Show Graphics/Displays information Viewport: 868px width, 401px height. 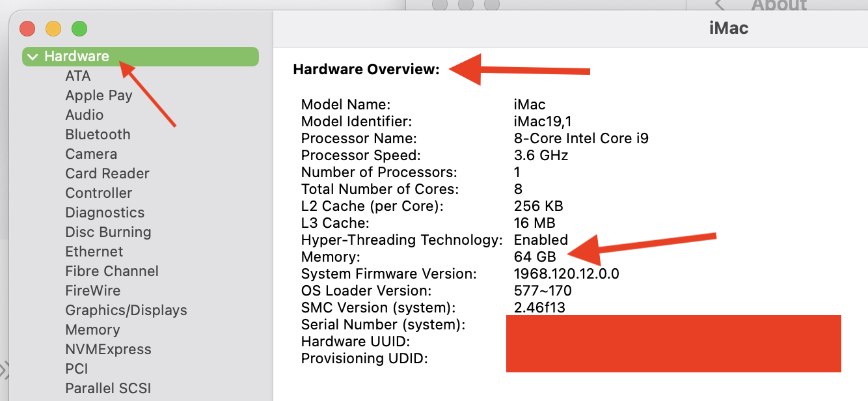tap(126, 311)
